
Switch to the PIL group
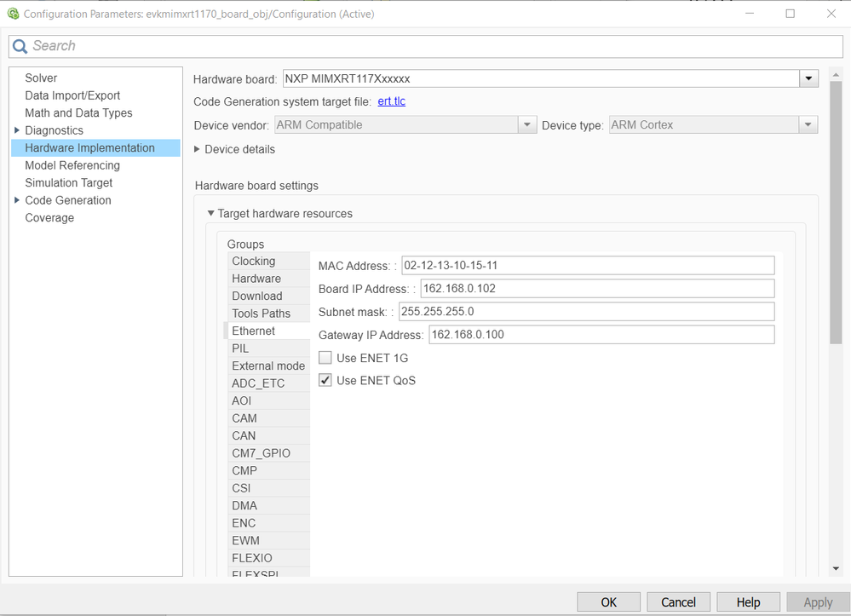(x=239, y=348)
